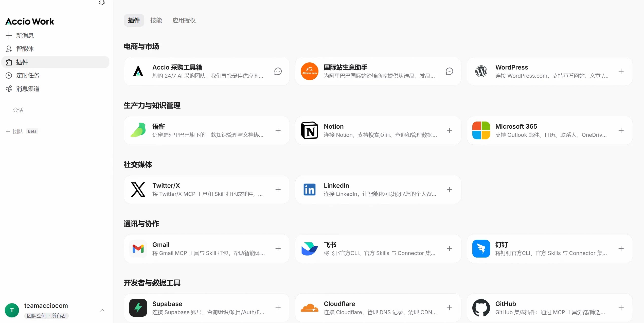Click the 团队空间 · 所有者 badge

tap(46, 316)
